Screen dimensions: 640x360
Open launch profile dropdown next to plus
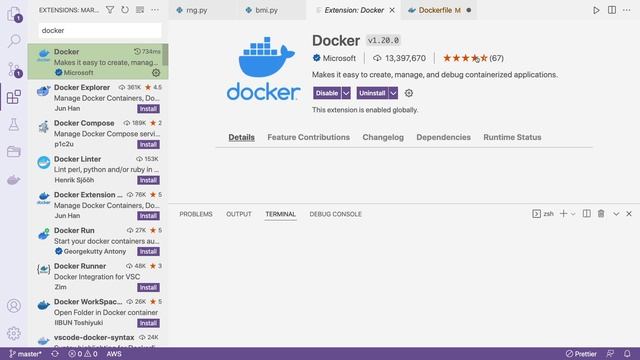coord(573,213)
